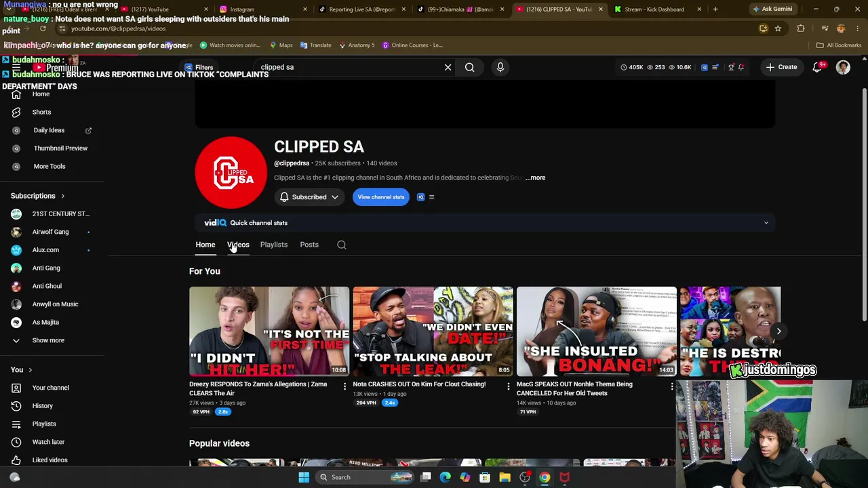The height and width of the screenshot is (488, 868).
Task: Open the Subscribed notification dropdown
Action: (309, 197)
